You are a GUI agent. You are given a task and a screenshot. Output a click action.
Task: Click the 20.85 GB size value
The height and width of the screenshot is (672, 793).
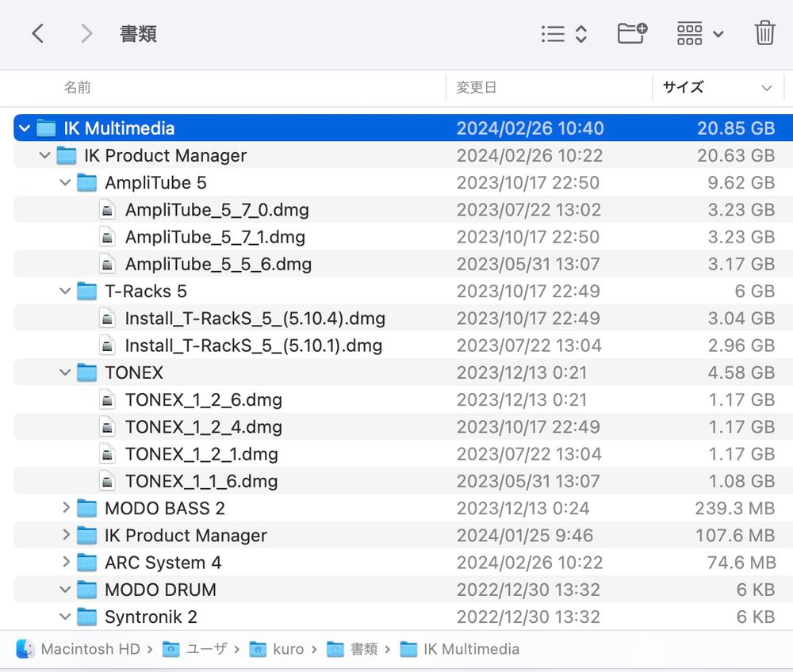(736, 128)
